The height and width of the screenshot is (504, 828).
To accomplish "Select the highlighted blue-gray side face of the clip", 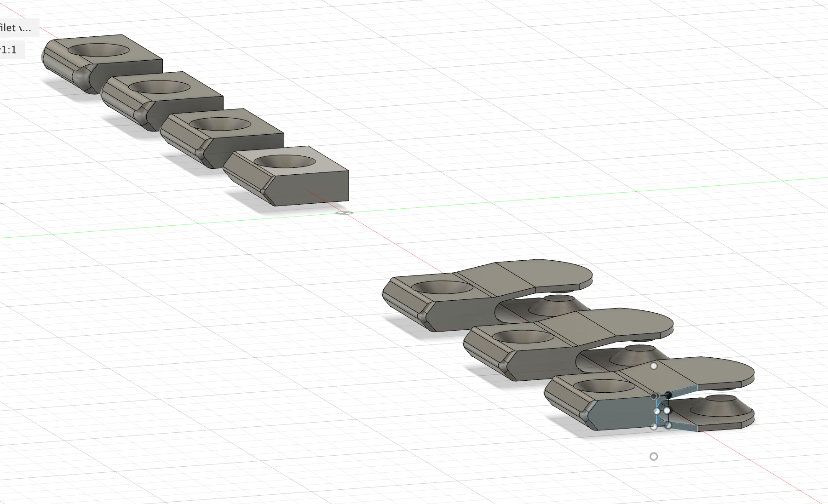I will tap(623, 413).
